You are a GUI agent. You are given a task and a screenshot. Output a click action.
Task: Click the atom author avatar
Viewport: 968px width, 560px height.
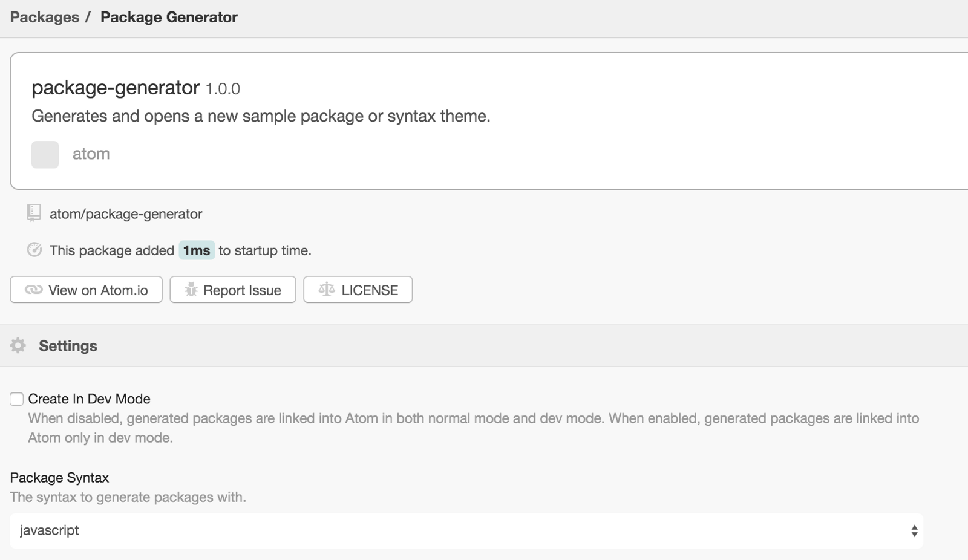(x=45, y=154)
